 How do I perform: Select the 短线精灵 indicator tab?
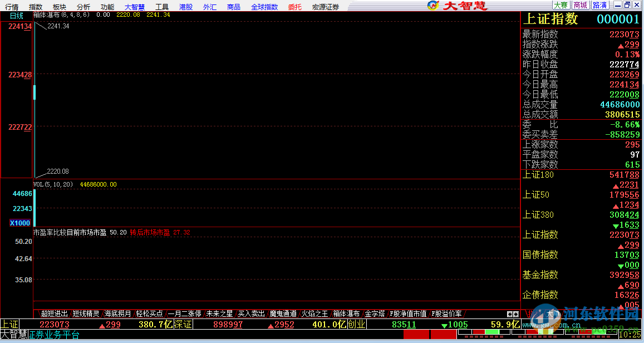point(86,313)
